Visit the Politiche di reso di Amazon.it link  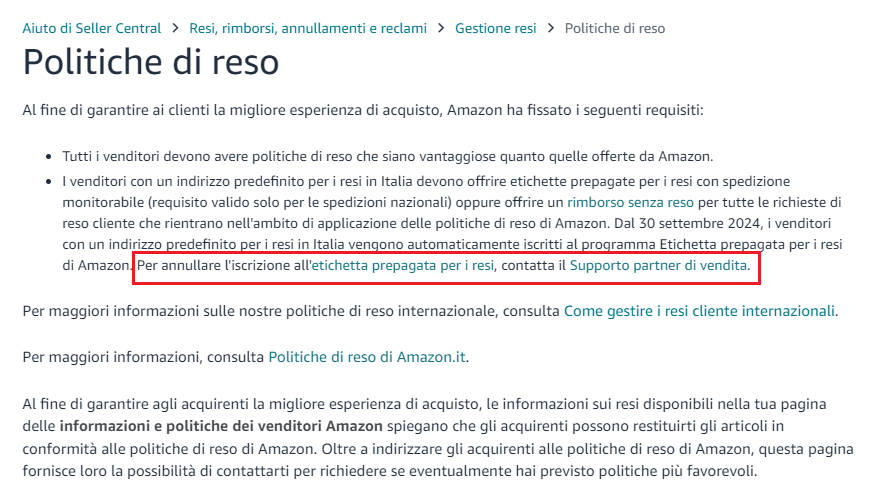pos(367,357)
